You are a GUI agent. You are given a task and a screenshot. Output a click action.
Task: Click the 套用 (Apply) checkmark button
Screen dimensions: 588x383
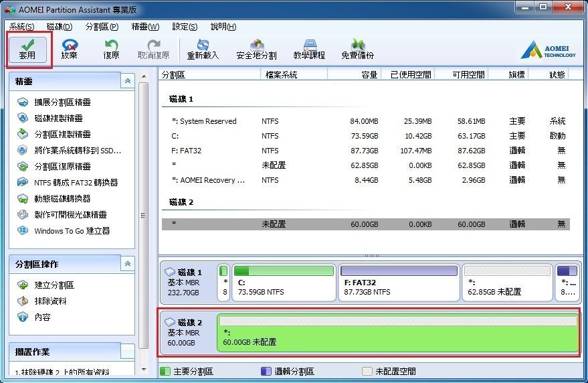[27, 50]
